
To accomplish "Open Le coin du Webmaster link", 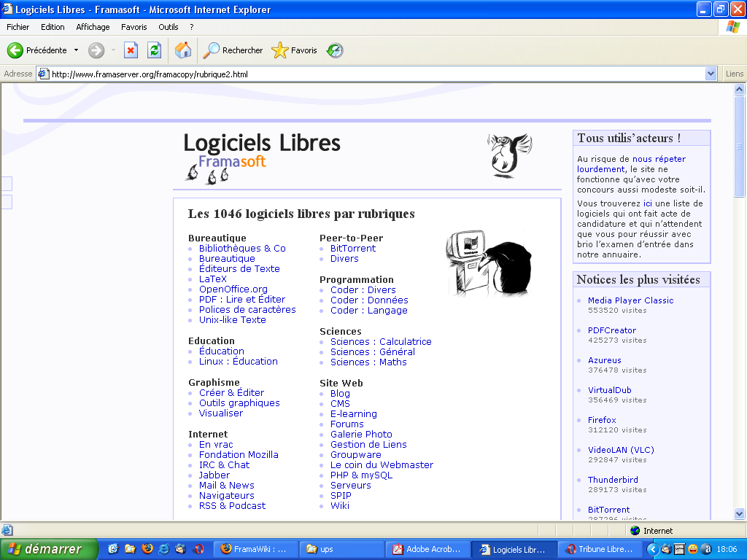I will [382, 464].
